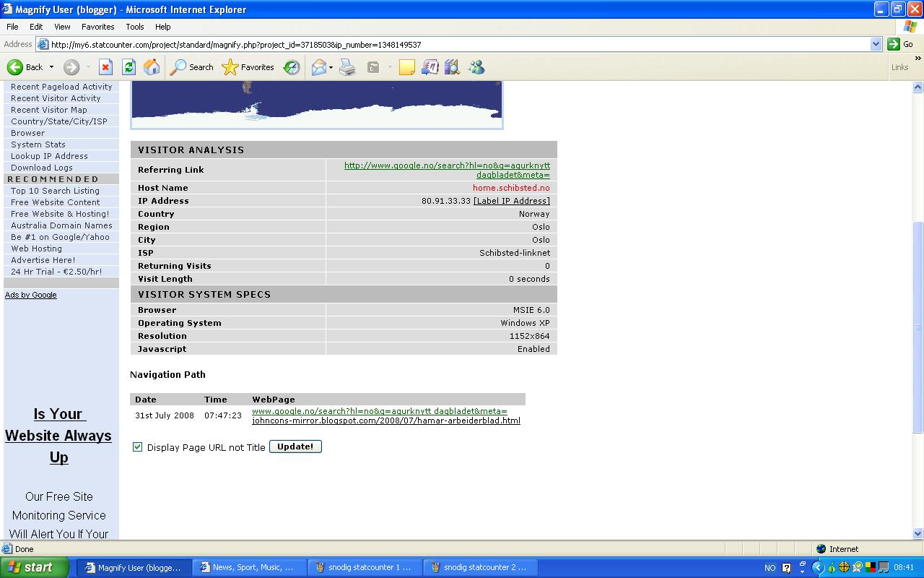Open Top 10 Search Listing link
The width and height of the screenshot is (924, 578).
(55, 191)
